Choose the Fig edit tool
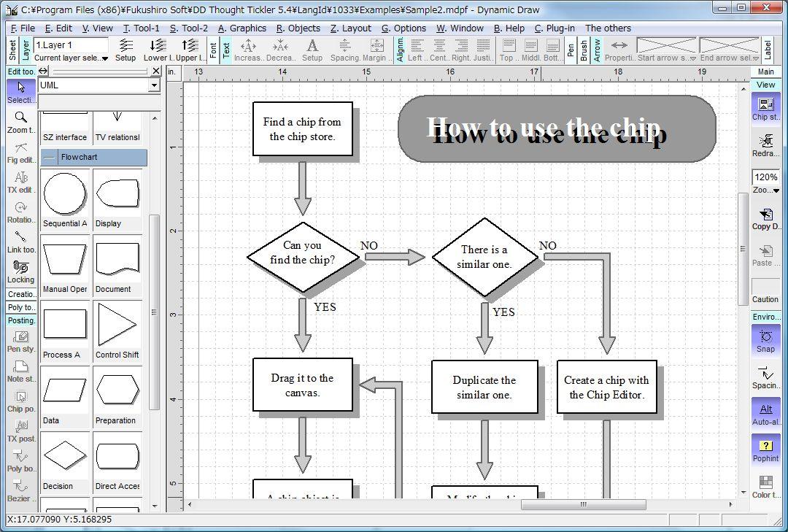The width and height of the screenshot is (788, 532). tap(21, 153)
